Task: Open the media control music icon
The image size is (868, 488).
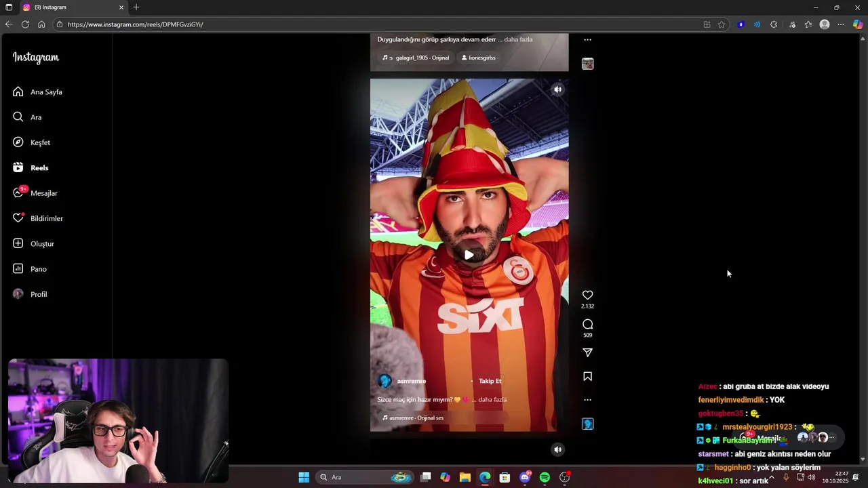Action: [792, 24]
